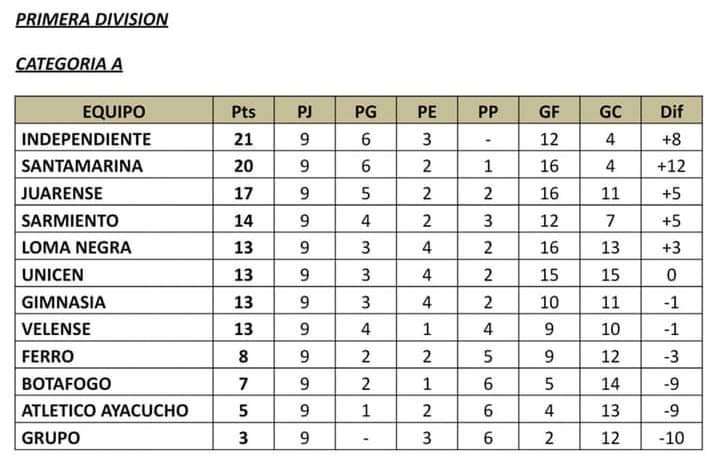Click the PRIMERA DIVISION heading
The height and width of the screenshot is (467, 720).
92,20
